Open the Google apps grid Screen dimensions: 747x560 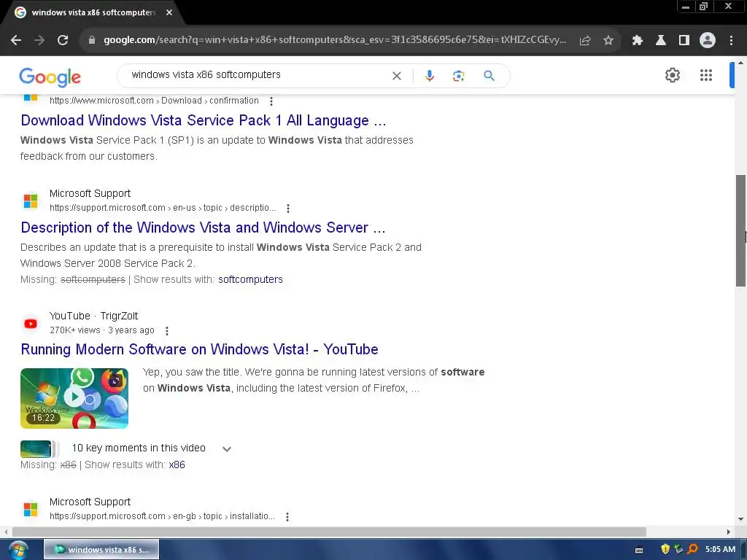[706, 75]
